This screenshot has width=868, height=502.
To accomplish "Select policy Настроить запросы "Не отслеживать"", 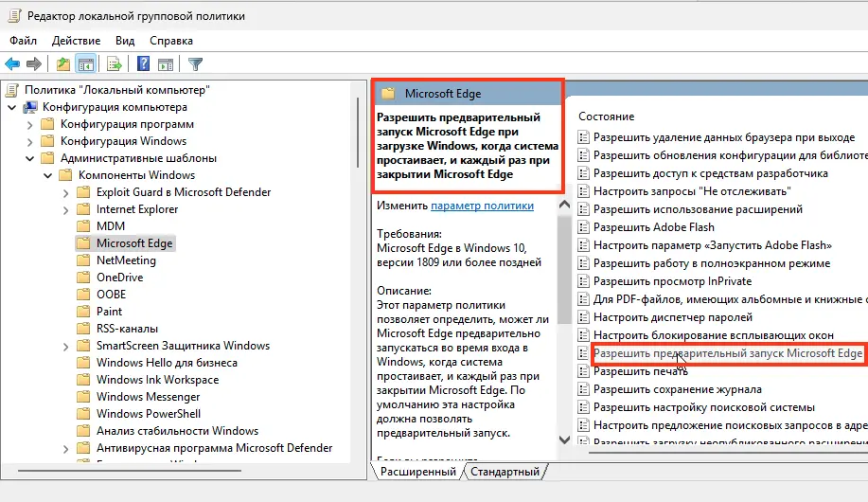I will pyautogui.click(x=692, y=191).
